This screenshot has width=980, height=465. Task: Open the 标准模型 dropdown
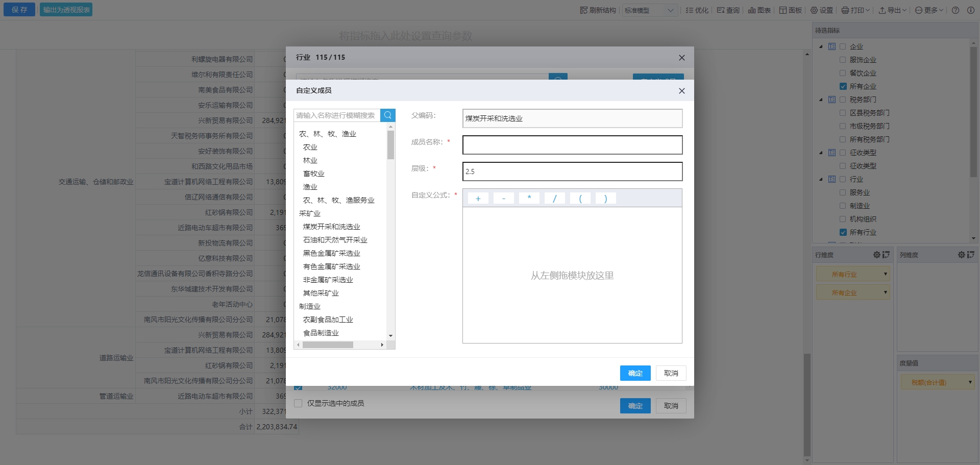click(650, 10)
